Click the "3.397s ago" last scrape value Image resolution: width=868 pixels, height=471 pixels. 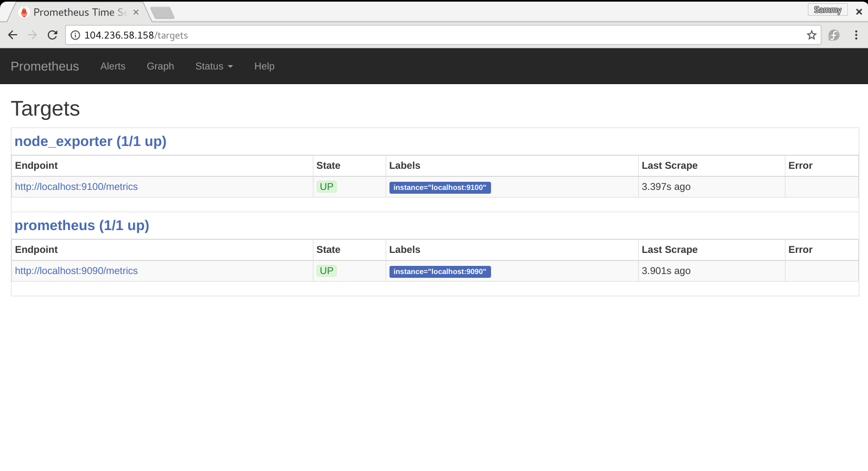click(666, 187)
